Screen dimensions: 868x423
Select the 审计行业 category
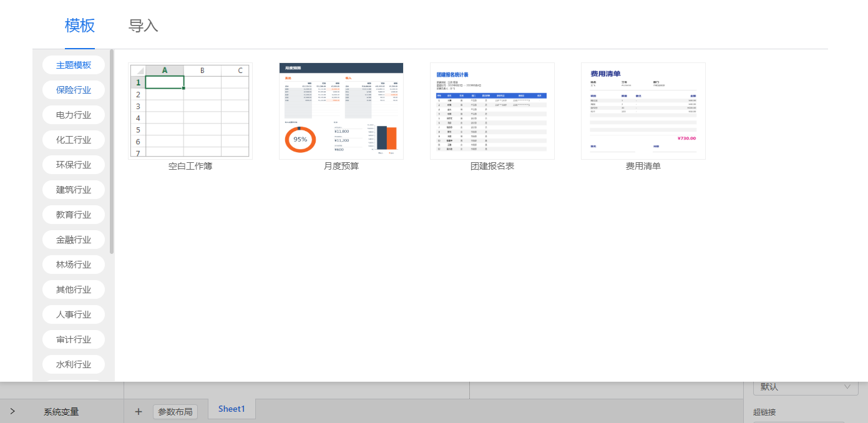pyautogui.click(x=74, y=339)
